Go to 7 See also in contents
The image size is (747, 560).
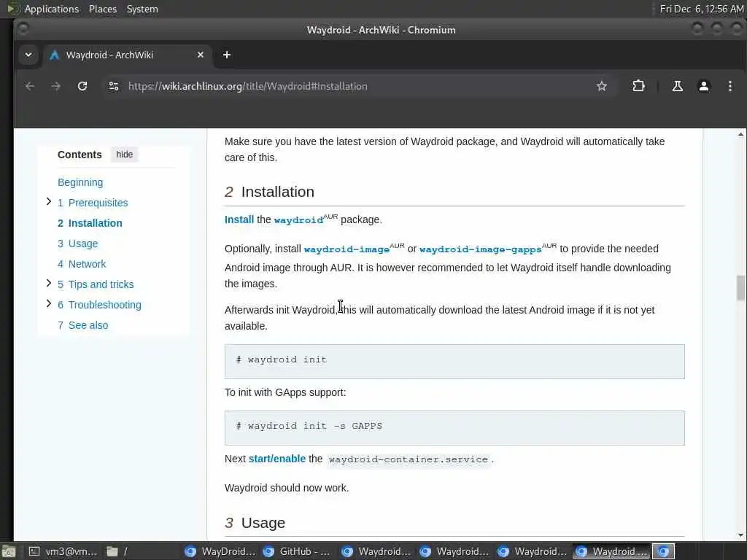tap(83, 326)
